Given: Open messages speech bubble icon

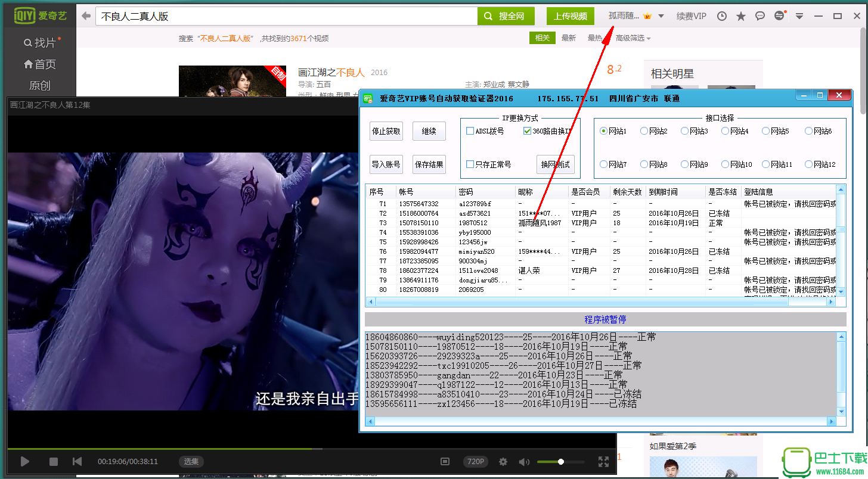Looking at the screenshot, I should coord(760,16).
